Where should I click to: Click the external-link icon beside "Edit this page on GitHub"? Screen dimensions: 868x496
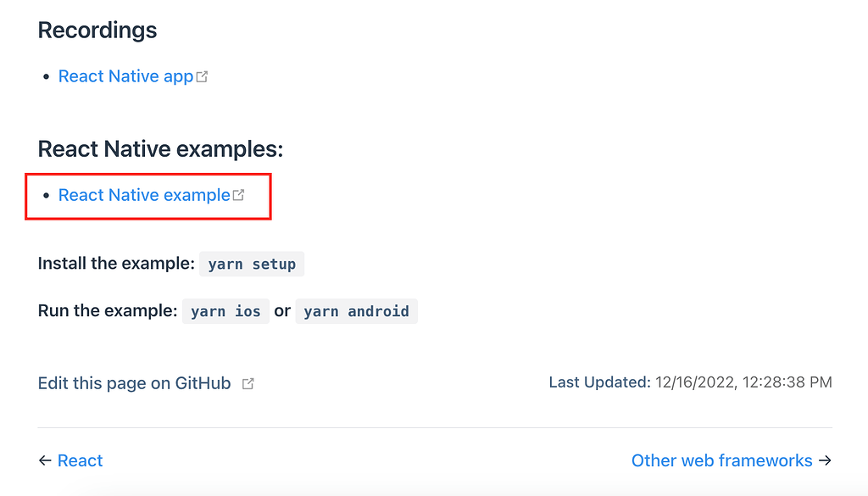click(248, 382)
